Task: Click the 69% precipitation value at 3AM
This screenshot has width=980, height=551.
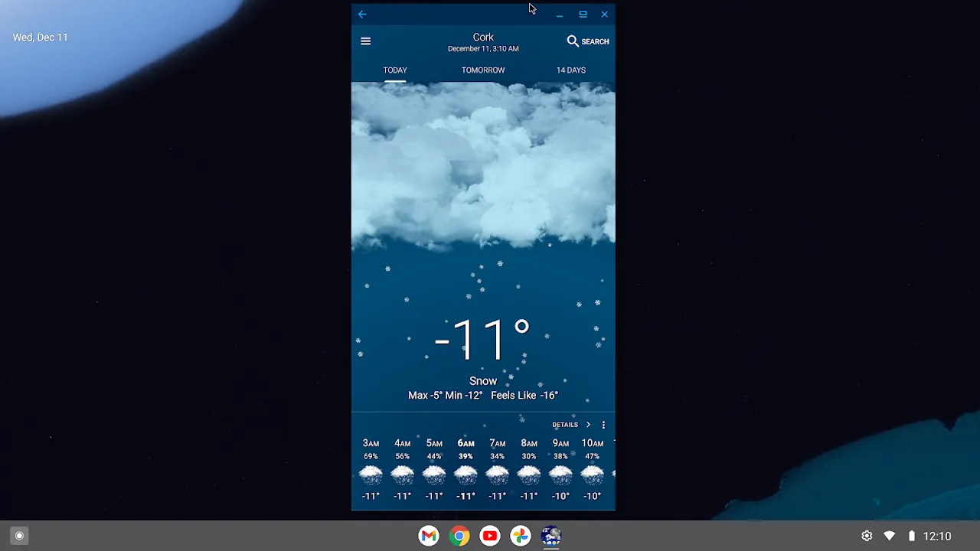Action: click(x=371, y=456)
